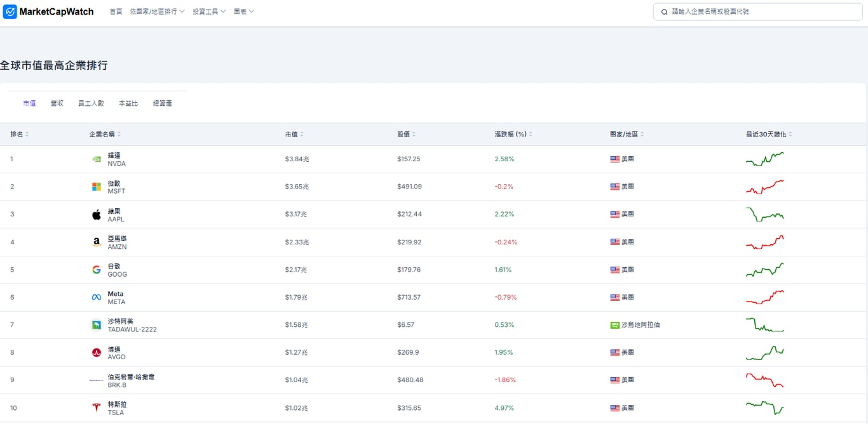The image size is (868, 424).
Task: Sort by 企業名稱 column arrows
Action: coord(119,135)
